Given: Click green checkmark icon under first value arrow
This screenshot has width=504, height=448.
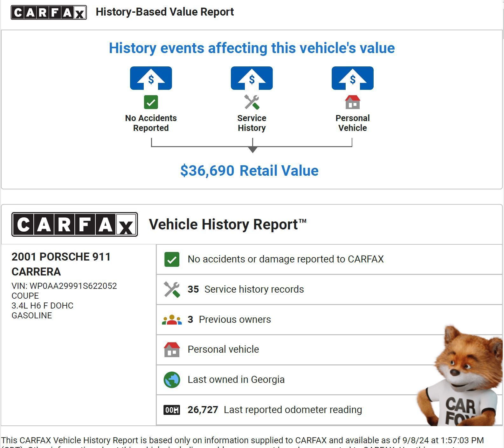Looking at the screenshot, I should [151, 102].
